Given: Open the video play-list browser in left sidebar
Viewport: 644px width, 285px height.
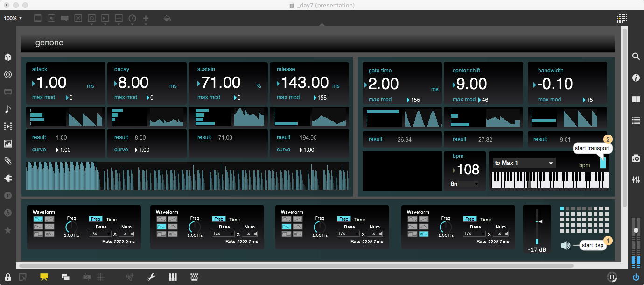Looking at the screenshot, I should pyautogui.click(x=8, y=126).
